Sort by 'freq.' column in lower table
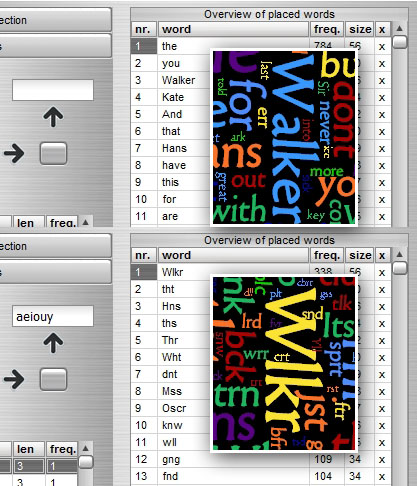Image resolution: width=417 pixels, height=486 pixels. tap(327, 255)
